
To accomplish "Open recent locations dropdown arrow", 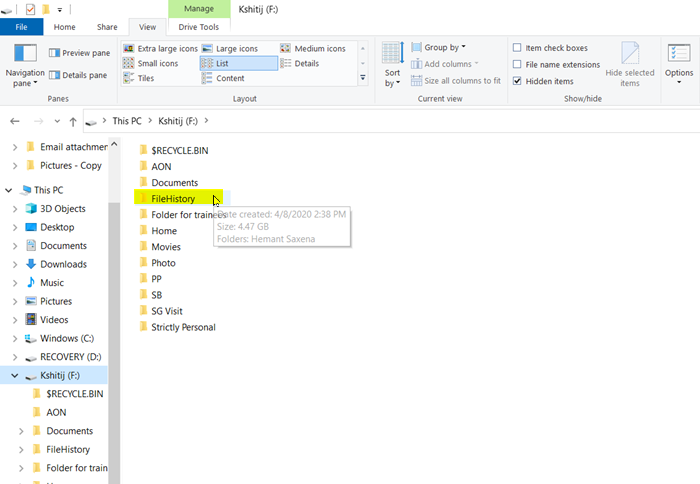I will [57, 121].
